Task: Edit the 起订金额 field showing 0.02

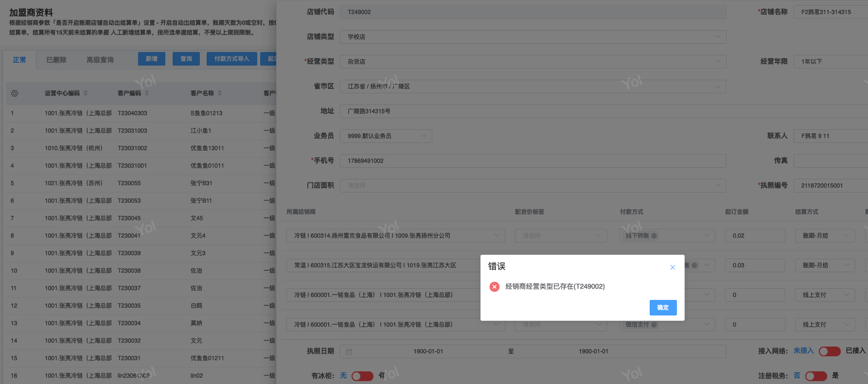Action: (755, 236)
